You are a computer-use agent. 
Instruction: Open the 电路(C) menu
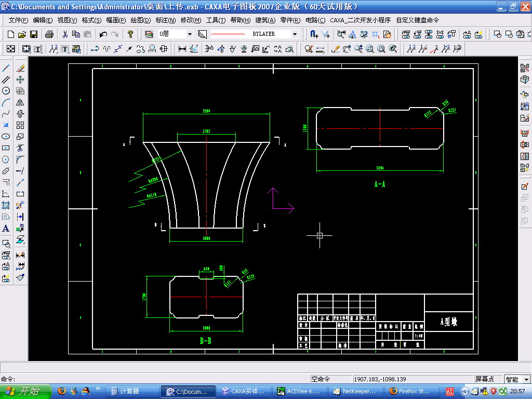(x=315, y=20)
